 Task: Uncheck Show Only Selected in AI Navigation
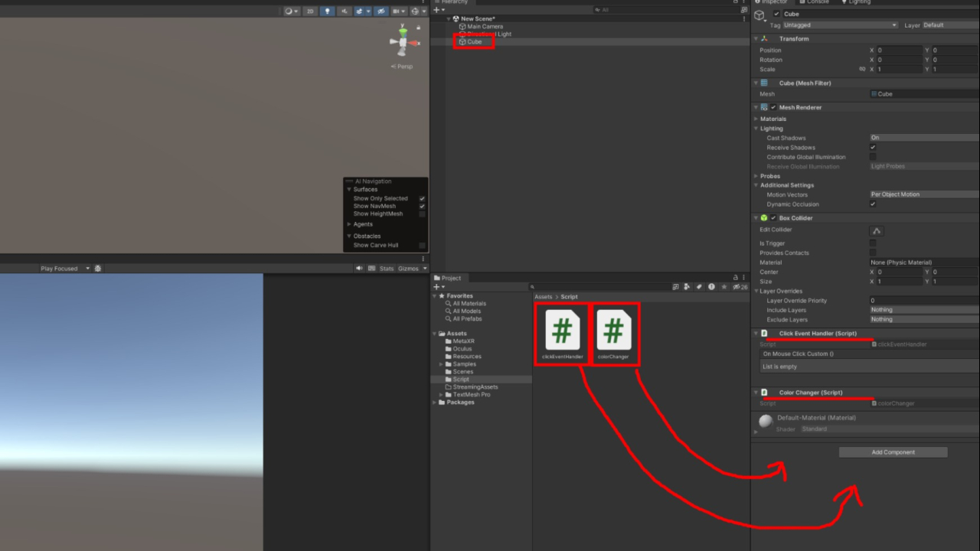click(422, 198)
